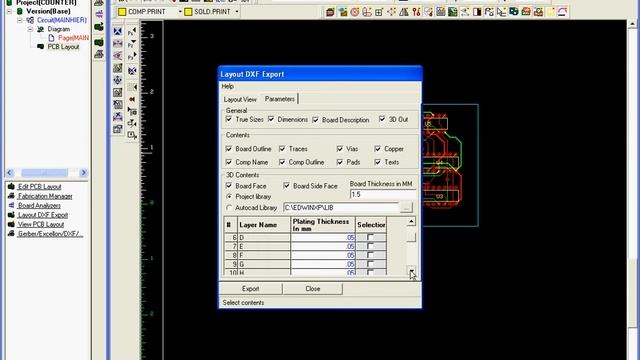640x360 pixels.
Task: Click the pink curved-trace icon at toolbar end
Action: 562,12
